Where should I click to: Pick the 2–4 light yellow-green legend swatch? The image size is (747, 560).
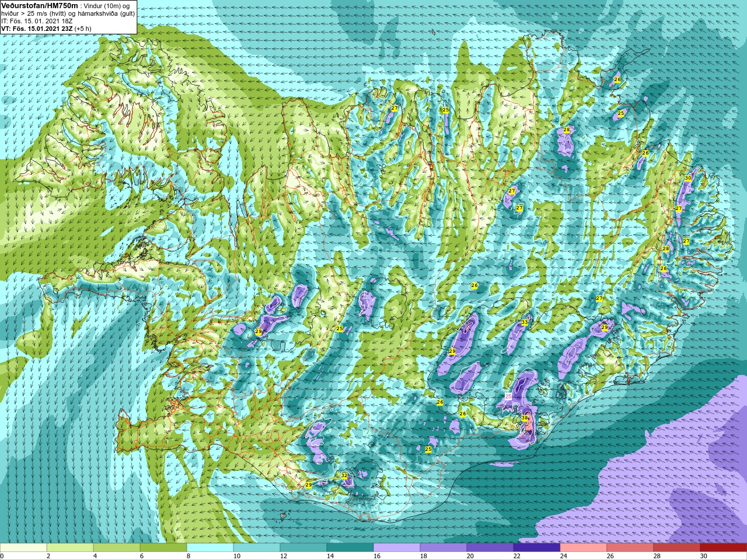tap(70, 548)
